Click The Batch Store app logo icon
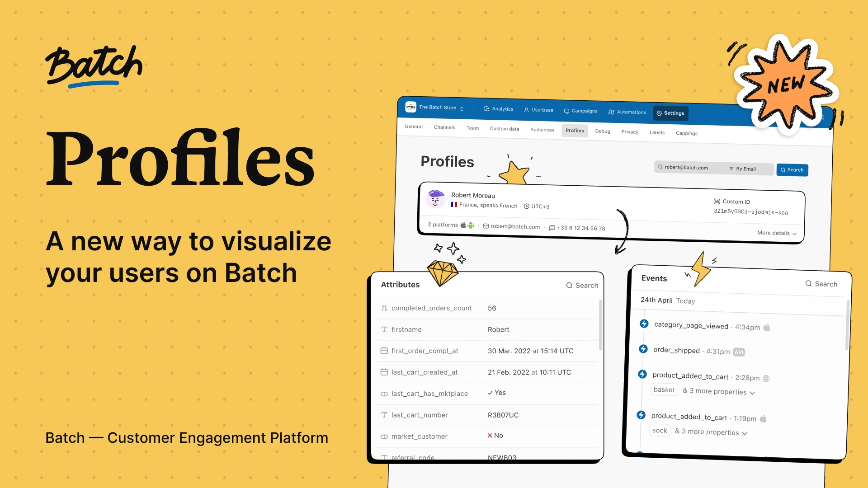Viewport: 868px width, 488px height. coord(410,107)
